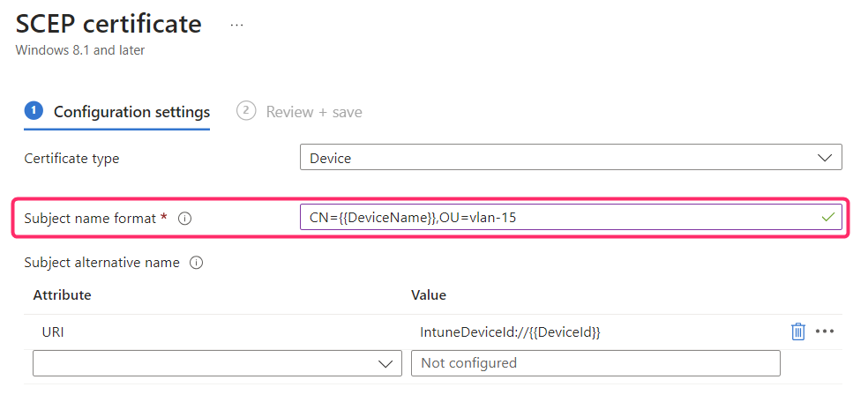868x417 pixels.
Task: Click the Value column header
Action: click(x=429, y=294)
